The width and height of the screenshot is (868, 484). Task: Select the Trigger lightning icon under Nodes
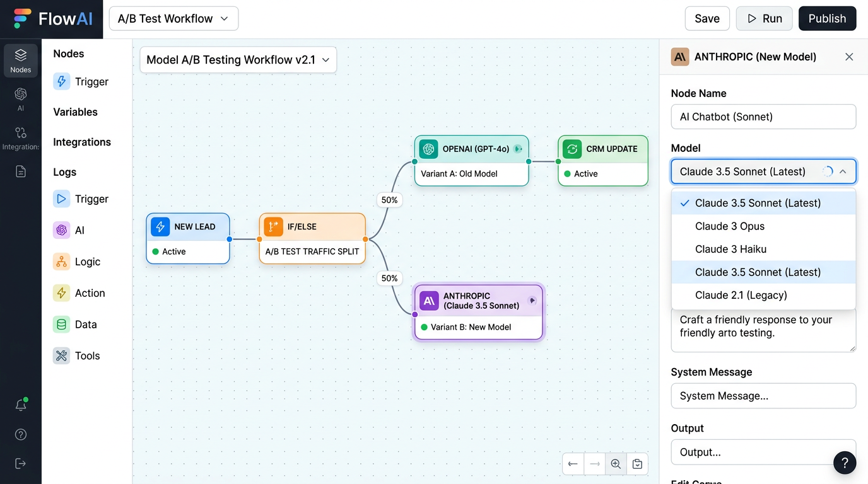[61, 81]
